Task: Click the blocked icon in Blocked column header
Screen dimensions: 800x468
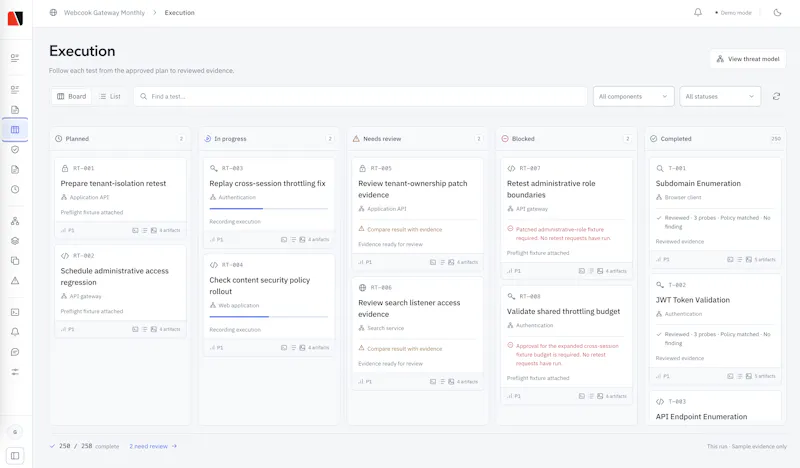Action: coord(505,138)
